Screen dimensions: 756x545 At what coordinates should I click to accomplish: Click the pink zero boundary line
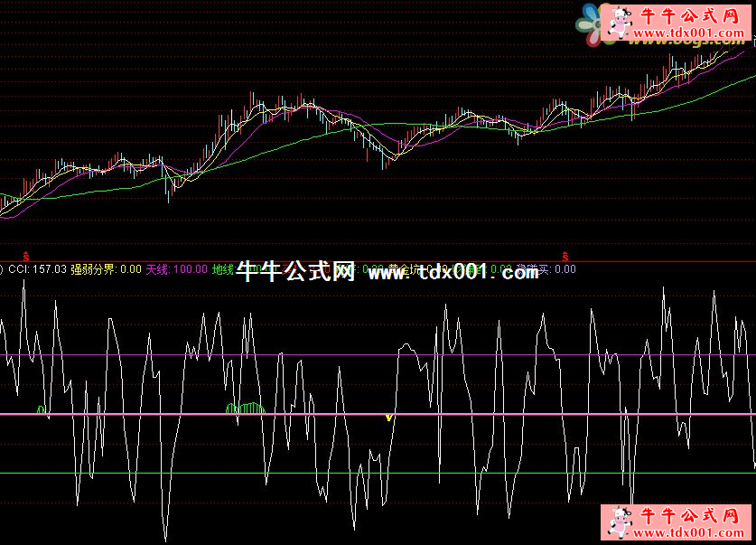542,415
